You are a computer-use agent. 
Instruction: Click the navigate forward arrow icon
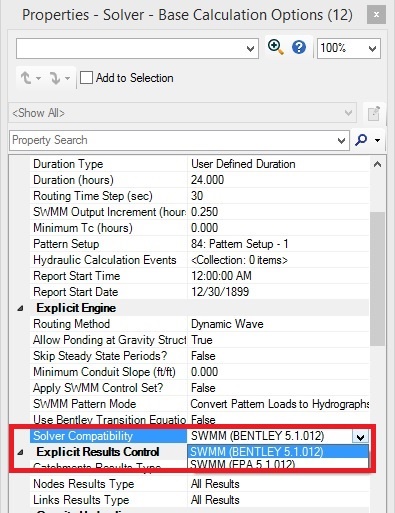point(54,78)
